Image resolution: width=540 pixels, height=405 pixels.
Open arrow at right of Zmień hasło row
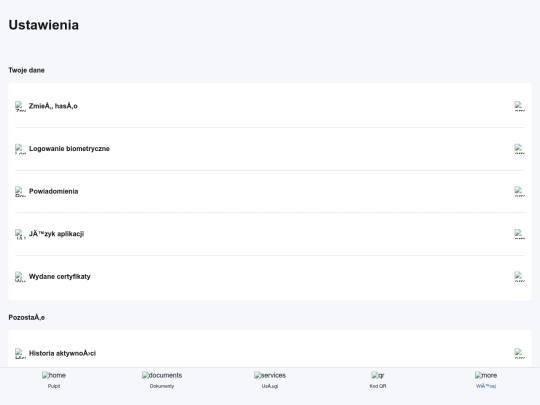click(x=520, y=106)
